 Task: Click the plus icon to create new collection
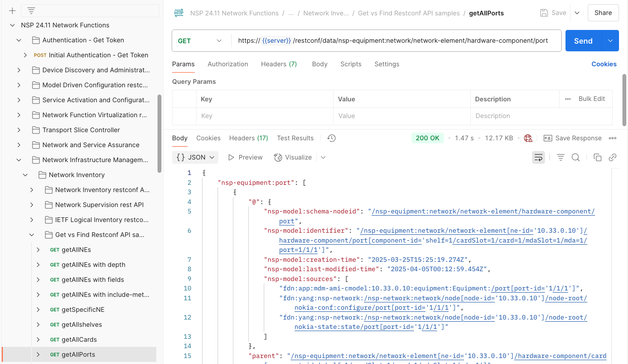pos(12,11)
